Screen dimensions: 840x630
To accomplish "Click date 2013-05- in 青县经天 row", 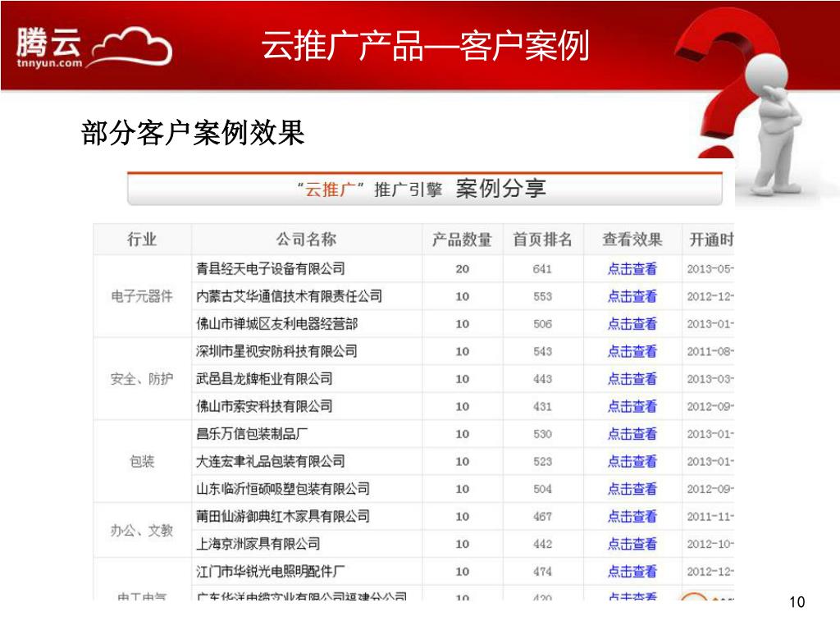I will pyautogui.click(x=710, y=269).
